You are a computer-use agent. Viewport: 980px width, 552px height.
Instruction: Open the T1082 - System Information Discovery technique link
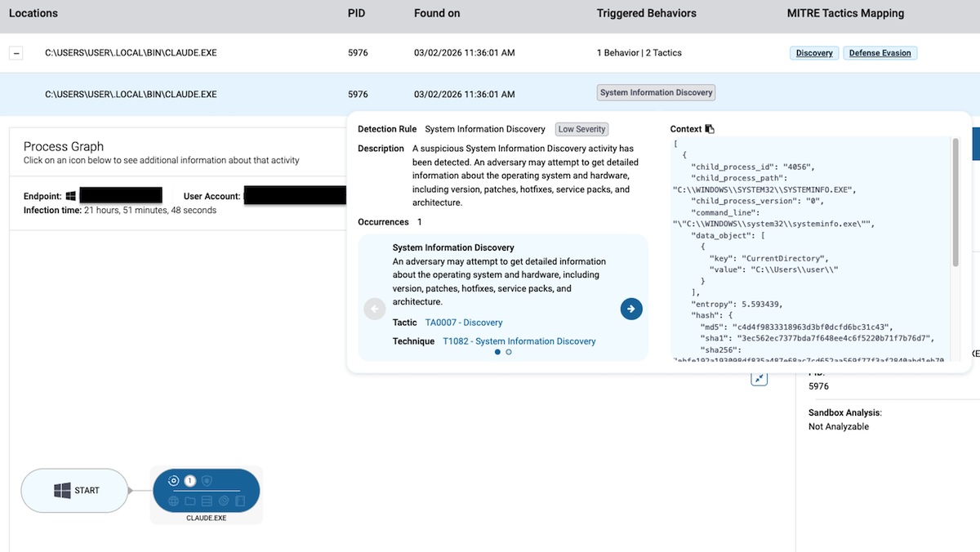pyautogui.click(x=519, y=341)
